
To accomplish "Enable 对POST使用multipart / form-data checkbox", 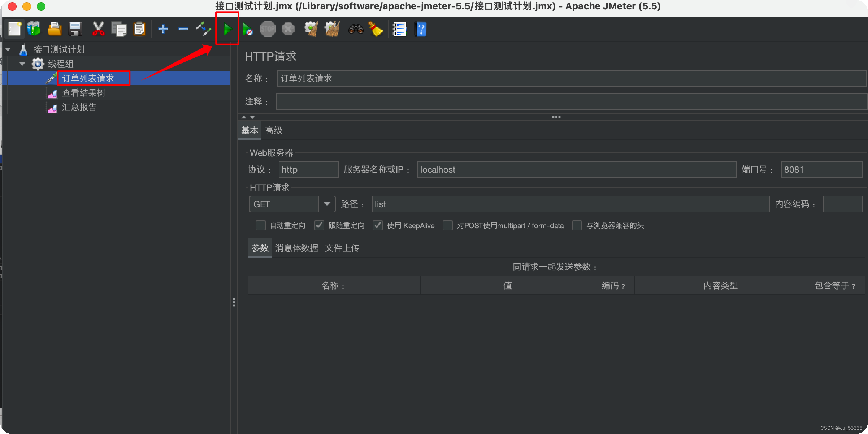I will pyautogui.click(x=448, y=225).
